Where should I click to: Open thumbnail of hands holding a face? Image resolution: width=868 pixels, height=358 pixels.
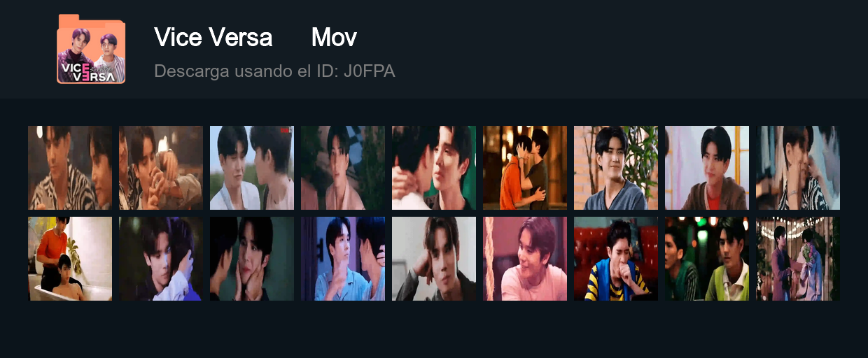252,259
